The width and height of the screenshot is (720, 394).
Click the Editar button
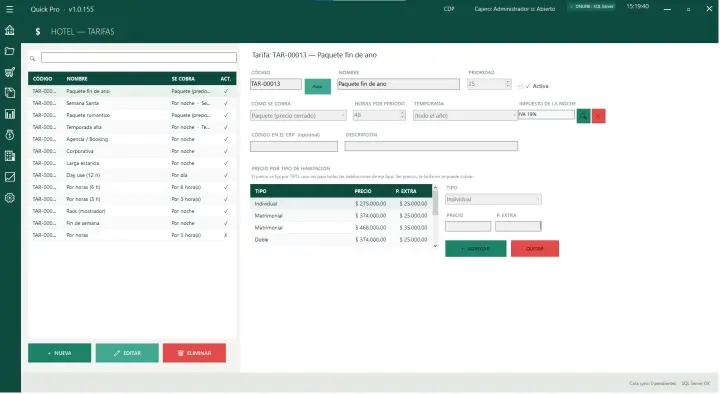tap(127, 353)
